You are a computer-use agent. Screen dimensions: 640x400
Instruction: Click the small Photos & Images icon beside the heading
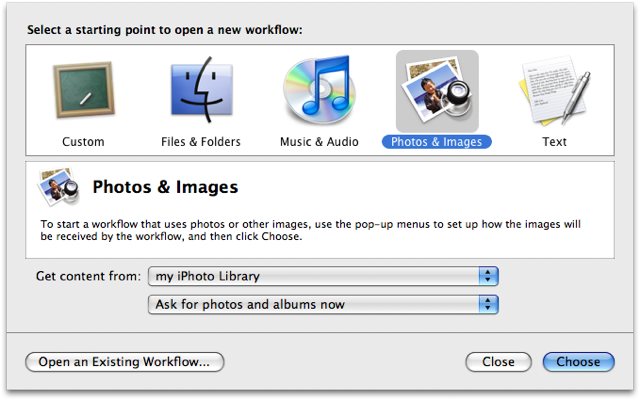click(58, 187)
